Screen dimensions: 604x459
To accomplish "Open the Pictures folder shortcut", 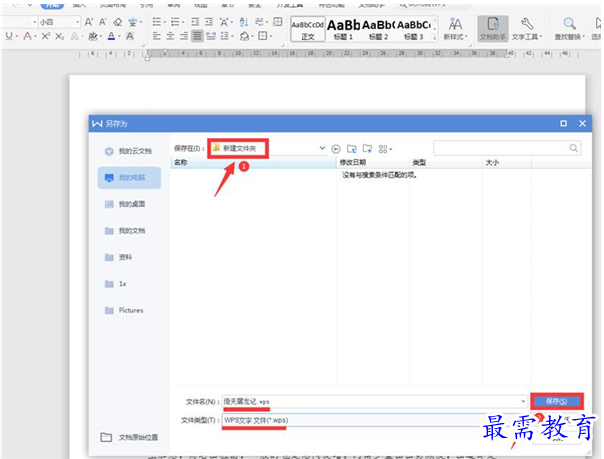I will point(128,310).
